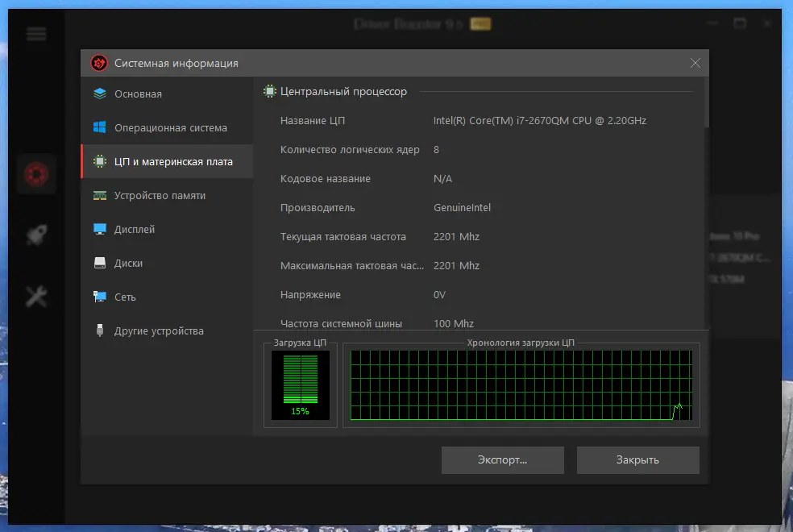
Task: Close the Системная информация dialog
Action: [x=695, y=63]
